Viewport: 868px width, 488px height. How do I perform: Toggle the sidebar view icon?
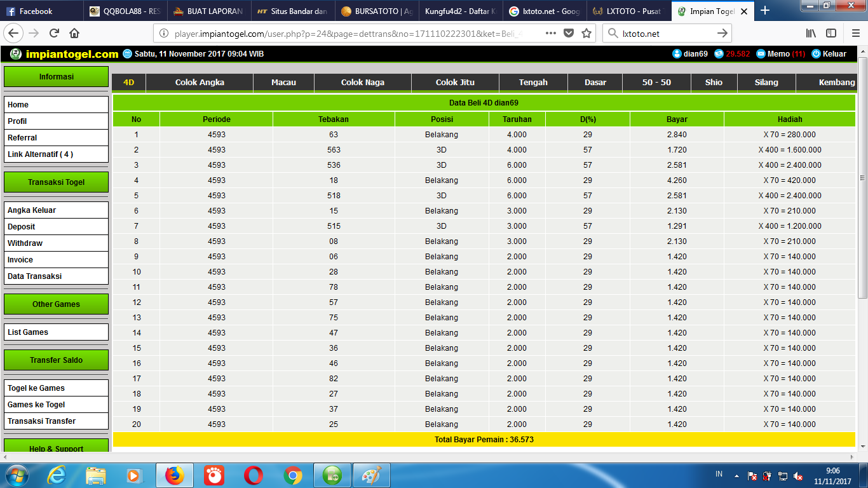pos(831,33)
